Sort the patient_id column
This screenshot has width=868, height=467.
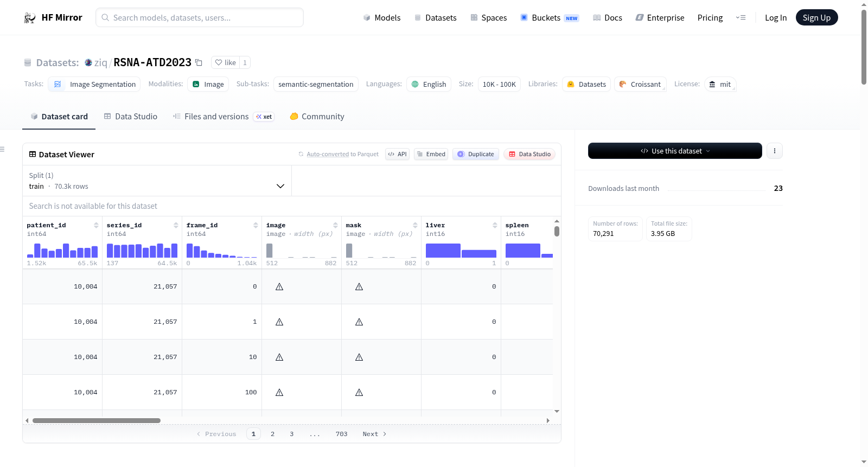96,225
